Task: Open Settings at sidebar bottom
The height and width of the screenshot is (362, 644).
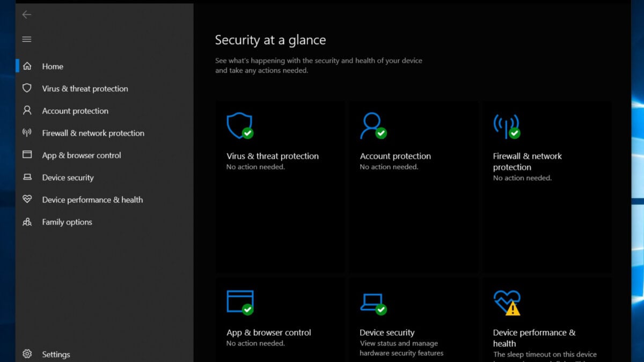Action: (56, 354)
